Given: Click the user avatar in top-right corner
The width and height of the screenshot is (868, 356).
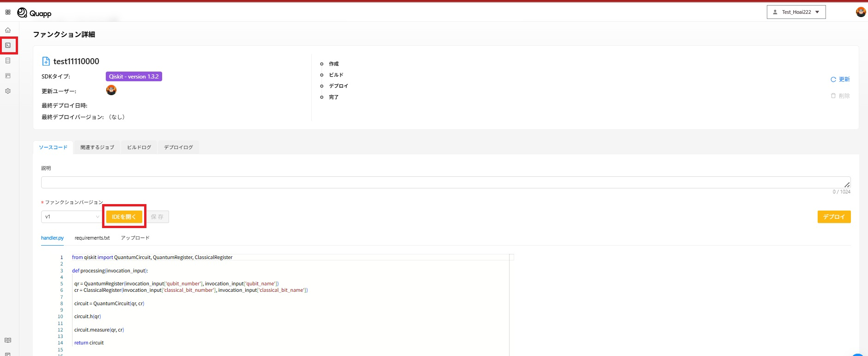Looking at the screenshot, I should pyautogui.click(x=861, y=12).
